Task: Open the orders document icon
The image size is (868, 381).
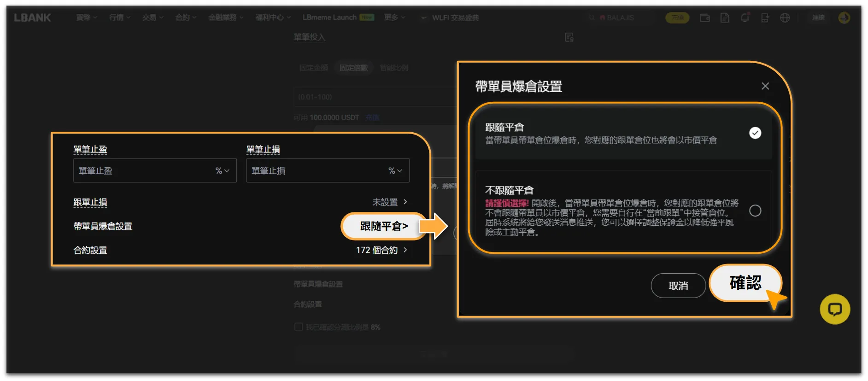Action: pos(725,18)
